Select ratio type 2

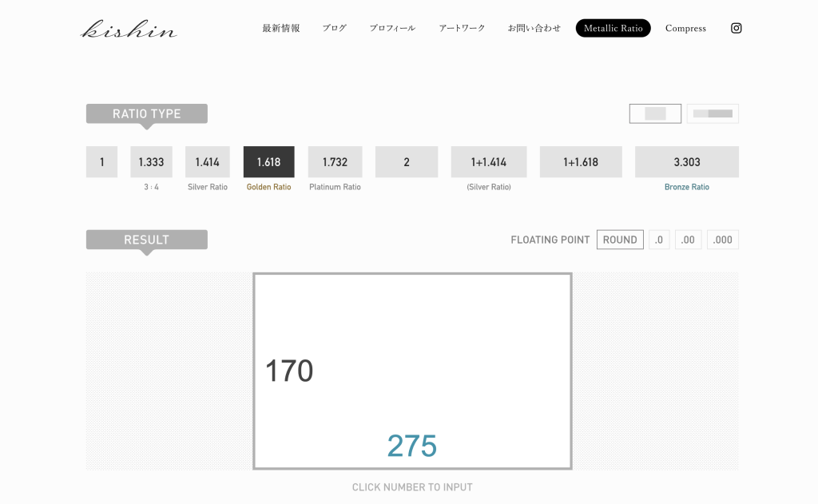[407, 162]
